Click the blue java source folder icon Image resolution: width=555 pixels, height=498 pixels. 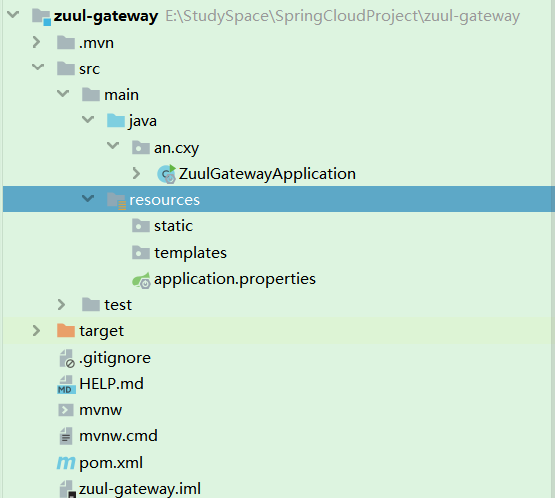(x=116, y=121)
